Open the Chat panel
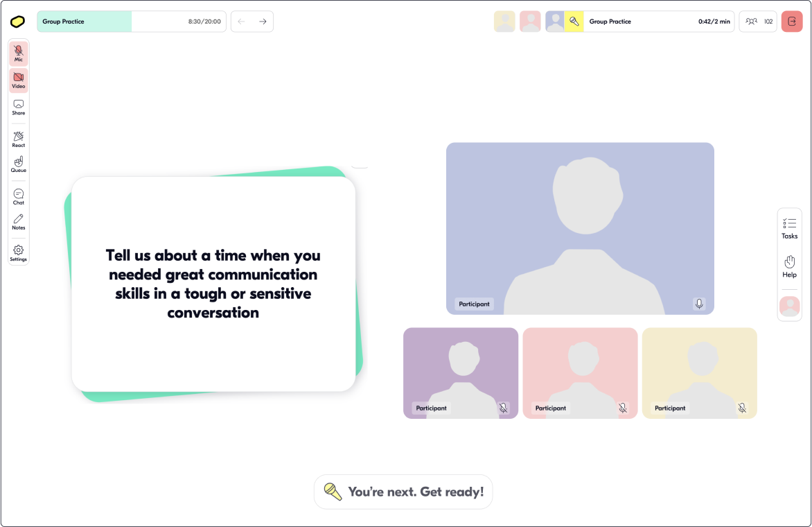Image resolution: width=812 pixels, height=527 pixels. click(19, 197)
